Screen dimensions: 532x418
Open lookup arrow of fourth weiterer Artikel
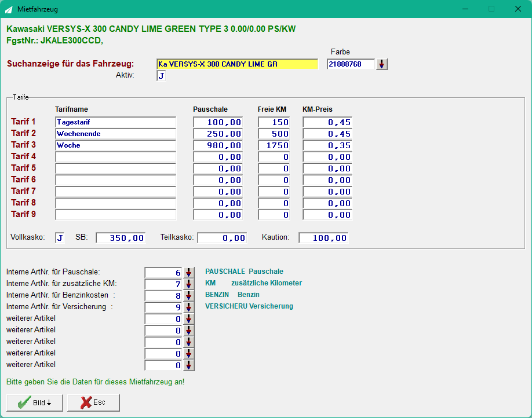click(189, 354)
